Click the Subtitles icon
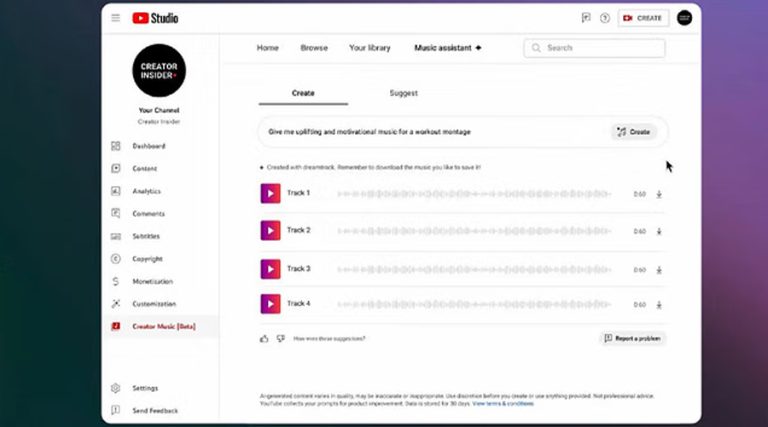The width and height of the screenshot is (768, 427). 116,237
